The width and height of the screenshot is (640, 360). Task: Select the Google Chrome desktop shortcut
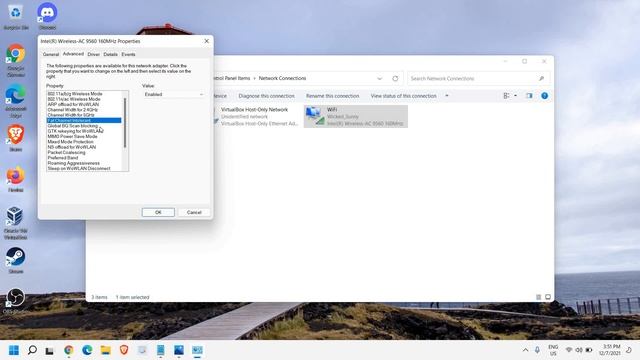click(x=16, y=60)
